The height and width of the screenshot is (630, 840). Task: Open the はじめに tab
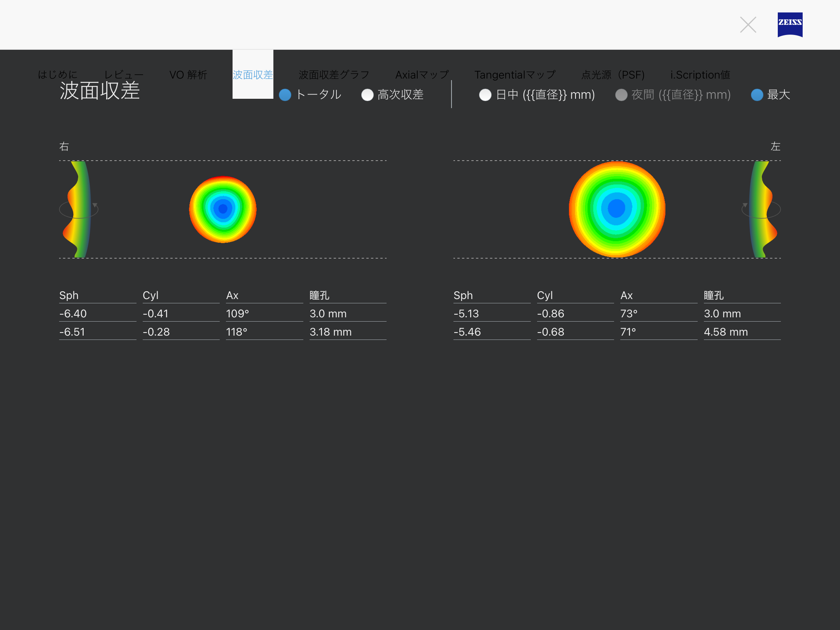point(58,74)
